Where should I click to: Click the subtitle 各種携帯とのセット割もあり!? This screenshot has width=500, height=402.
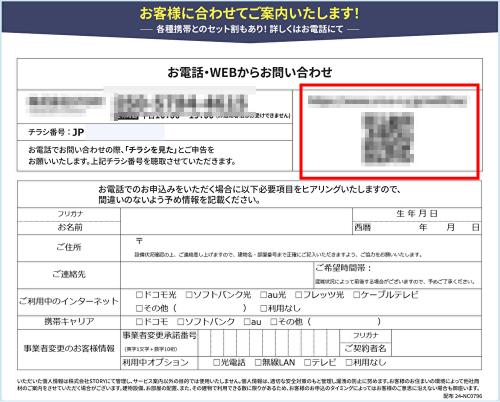[x=212, y=29]
